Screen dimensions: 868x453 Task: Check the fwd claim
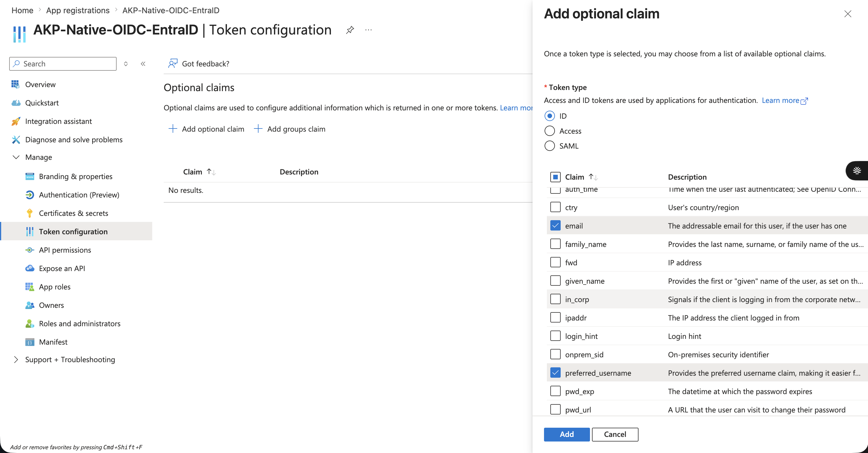(555, 262)
